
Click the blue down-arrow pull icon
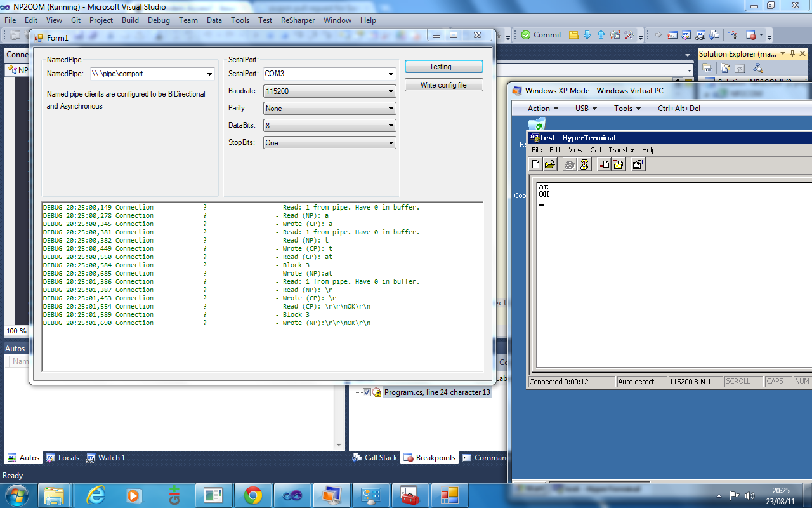coord(587,35)
